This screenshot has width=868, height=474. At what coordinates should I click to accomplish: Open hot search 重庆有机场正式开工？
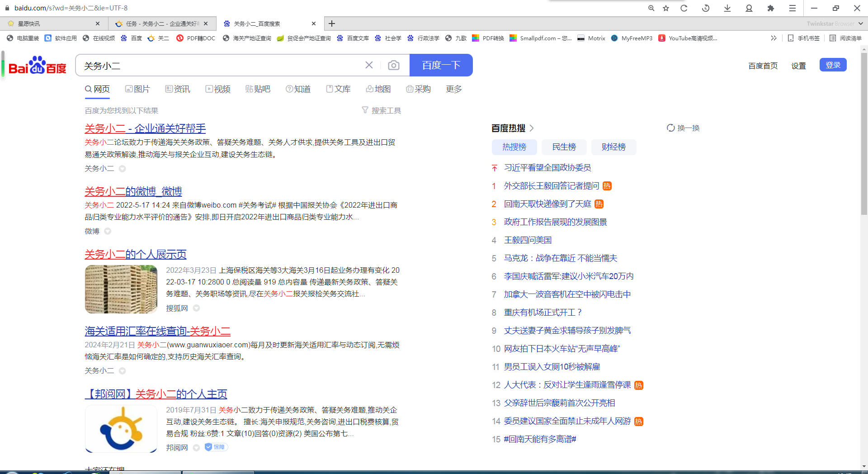(543, 313)
